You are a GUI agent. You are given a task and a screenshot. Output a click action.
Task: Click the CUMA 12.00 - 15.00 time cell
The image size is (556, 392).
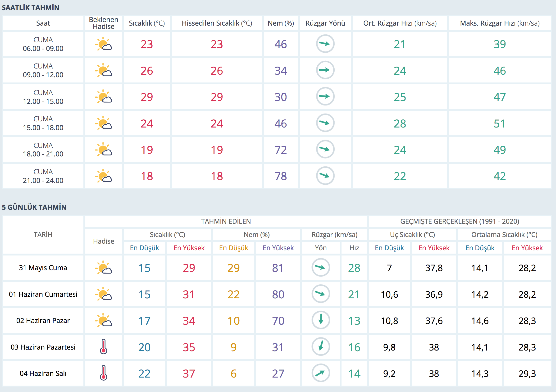43,97
